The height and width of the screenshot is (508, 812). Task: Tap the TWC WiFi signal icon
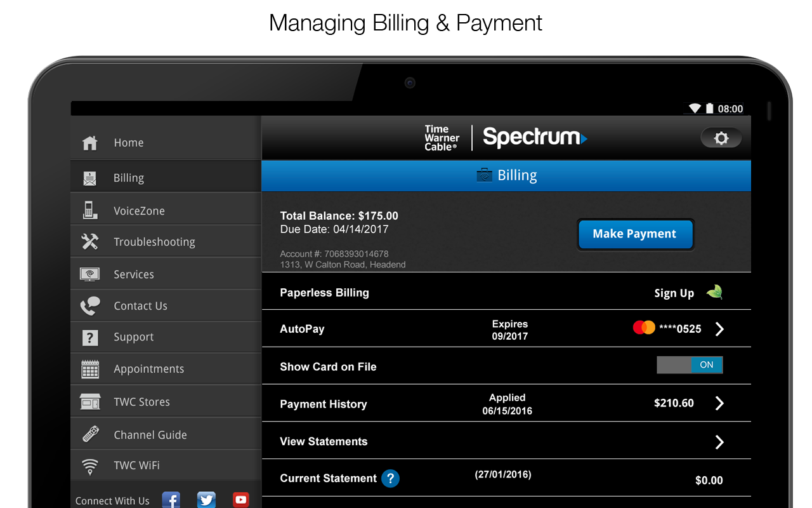pos(90,467)
